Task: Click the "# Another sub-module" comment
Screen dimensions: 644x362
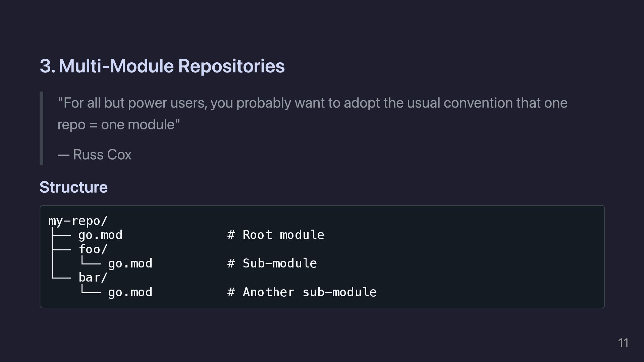Action: 302,292
